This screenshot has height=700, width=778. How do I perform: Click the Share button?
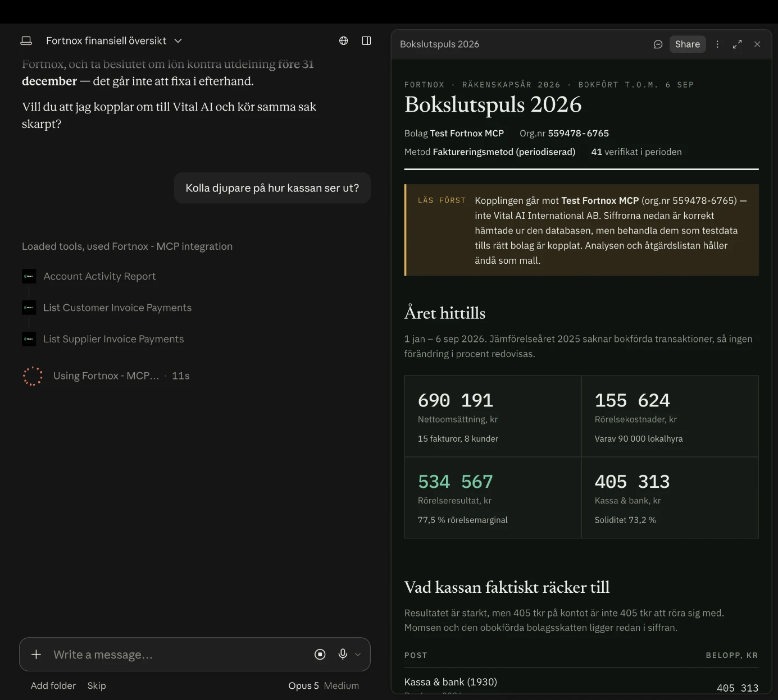click(x=688, y=44)
